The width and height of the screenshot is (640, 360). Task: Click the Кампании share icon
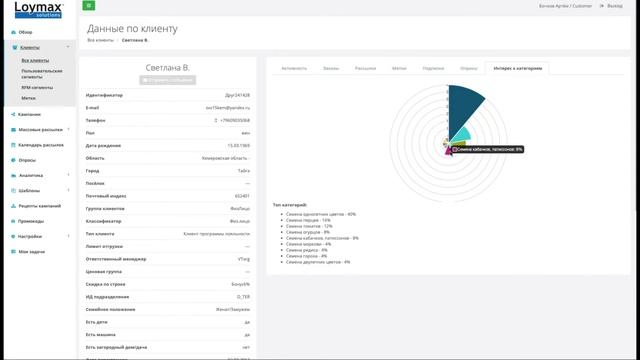click(13, 115)
